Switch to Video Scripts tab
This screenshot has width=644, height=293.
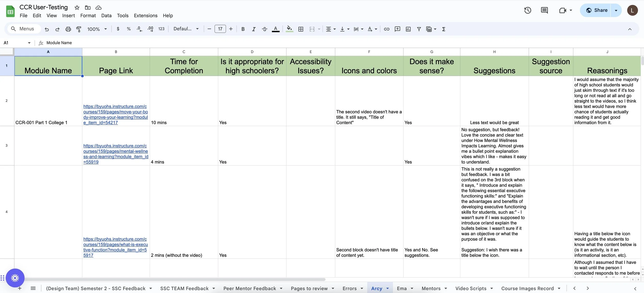coord(471,288)
